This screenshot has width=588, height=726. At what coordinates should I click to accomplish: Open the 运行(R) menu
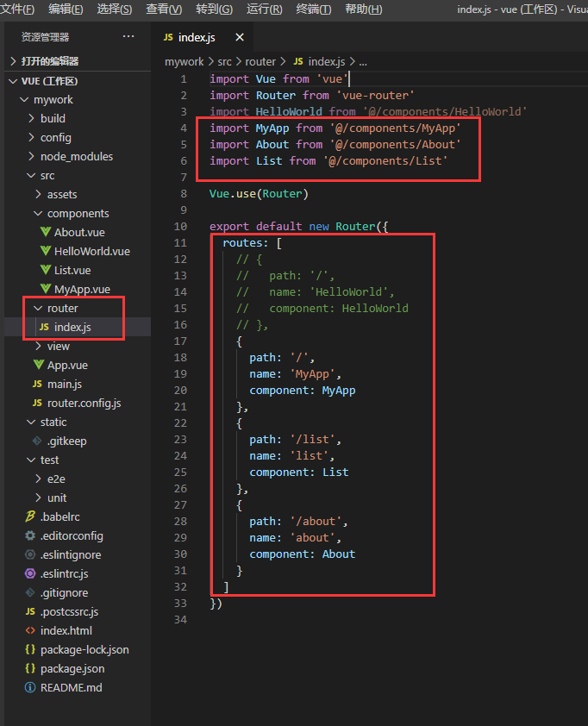coord(265,9)
